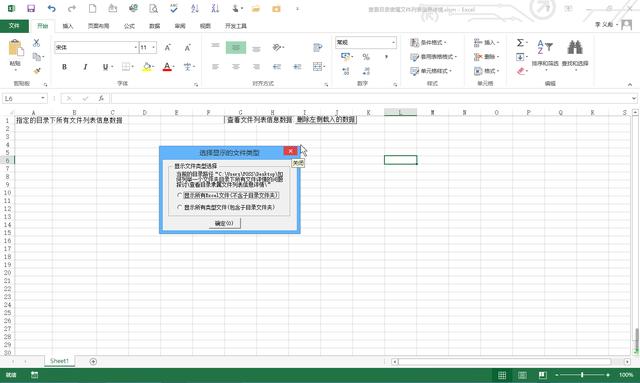Click the zoom slider in status bar
640x383 pixels.
pyautogui.click(x=582, y=374)
